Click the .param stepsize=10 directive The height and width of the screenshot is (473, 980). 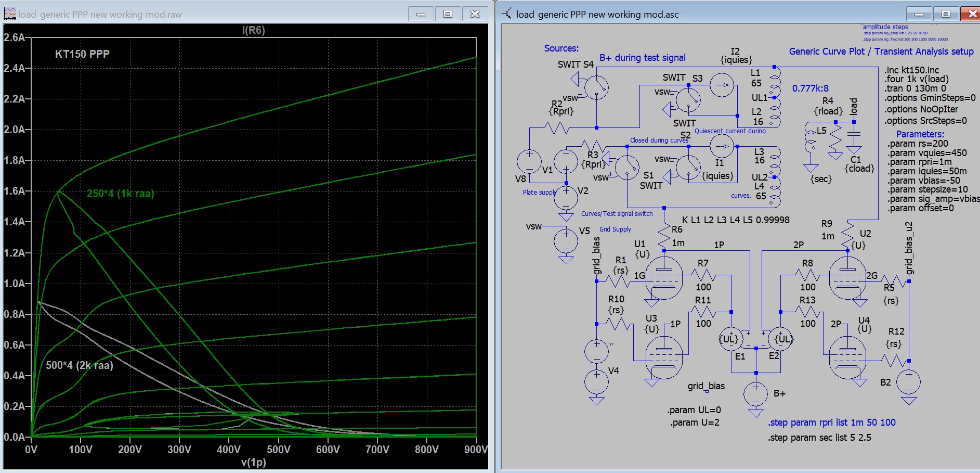(927, 189)
